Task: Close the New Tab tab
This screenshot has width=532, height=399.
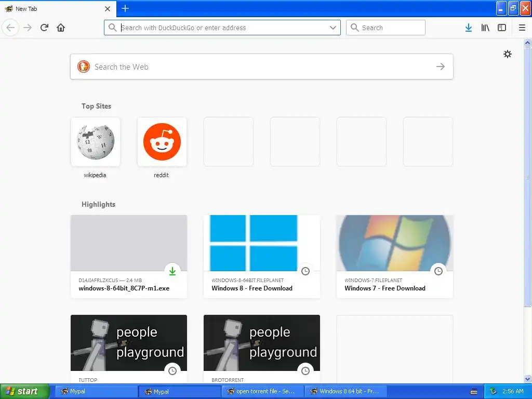Action: tap(108, 8)
